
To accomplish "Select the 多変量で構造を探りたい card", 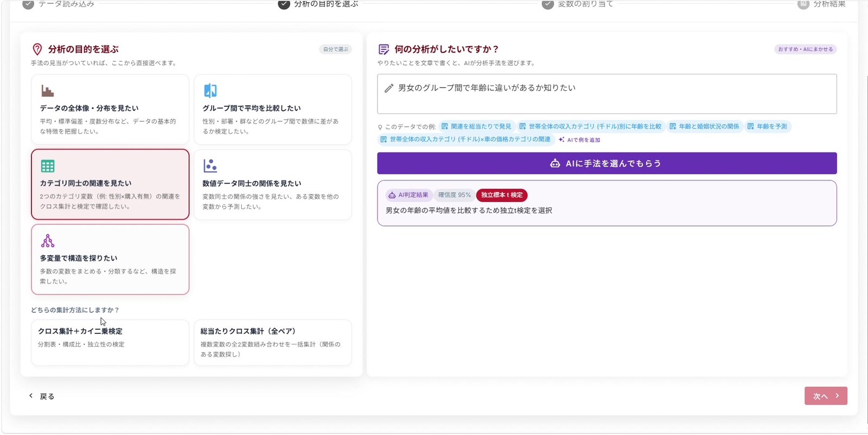I will (x=110, y=260).
